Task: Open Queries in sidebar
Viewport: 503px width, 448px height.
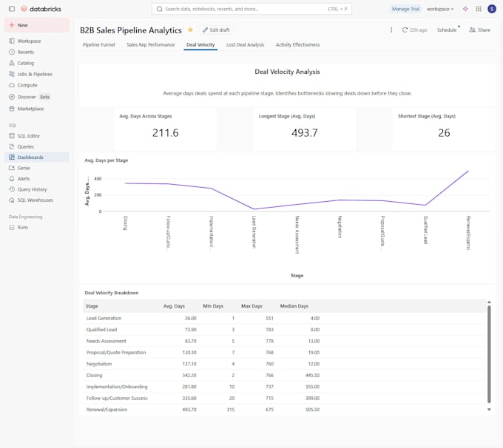Action: click(x=36, y=146)
